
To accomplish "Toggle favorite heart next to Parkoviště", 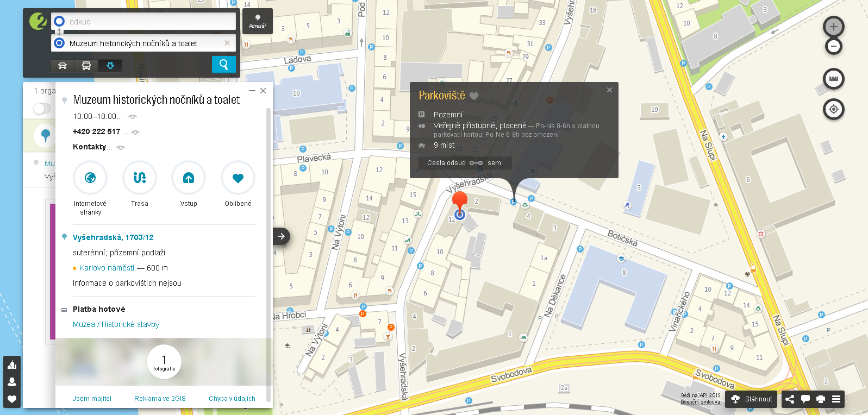I will point(474,96).
